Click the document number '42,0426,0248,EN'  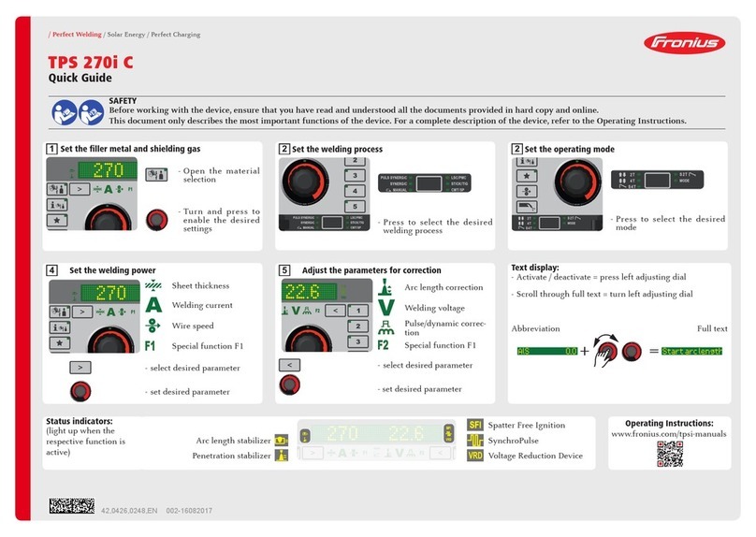pos(129,511)
